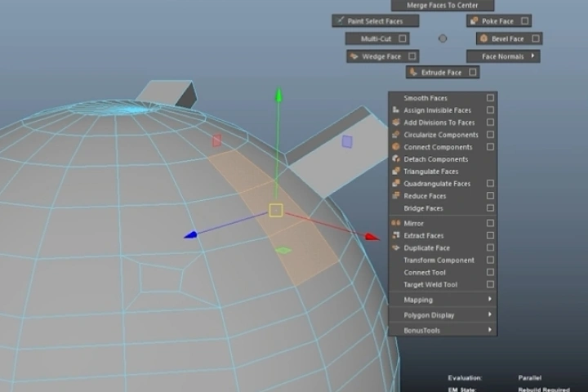Viewport: 588px width, 392px height.
Task: Click the blue Z-axis arrow tip
Action: coord(191,235)
